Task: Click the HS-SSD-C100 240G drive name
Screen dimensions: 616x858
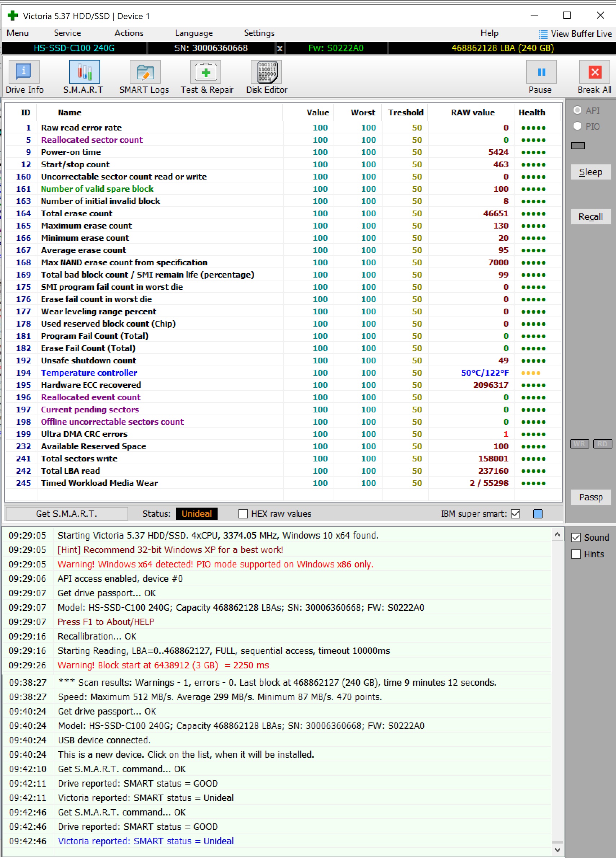Action: coord(74,48)
